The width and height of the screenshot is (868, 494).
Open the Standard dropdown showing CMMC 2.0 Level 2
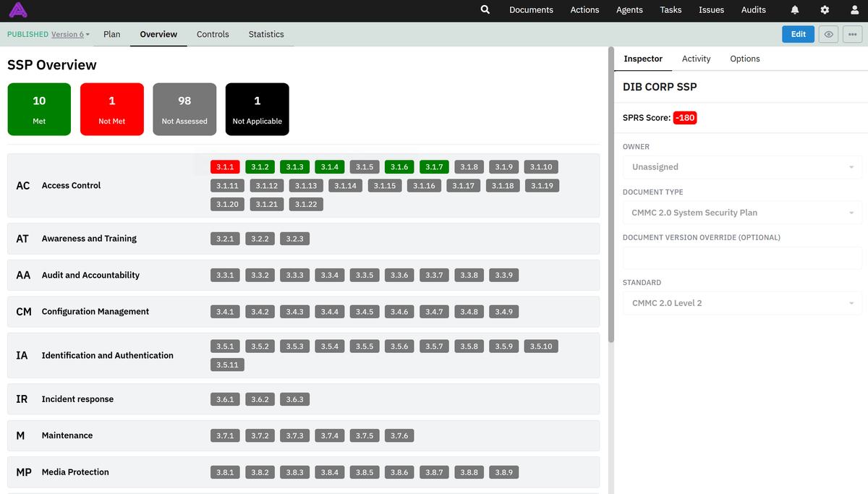pyautogui.click(x=741, y=302)
